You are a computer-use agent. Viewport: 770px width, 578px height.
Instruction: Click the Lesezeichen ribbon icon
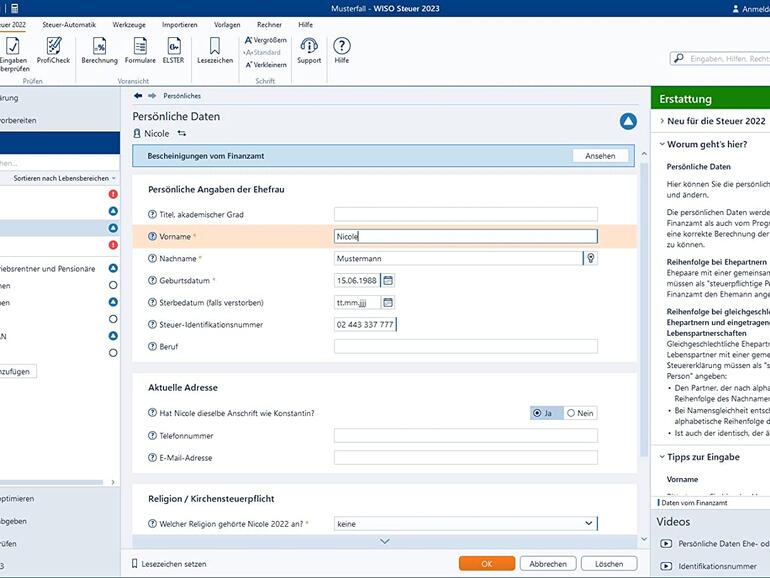215,46
